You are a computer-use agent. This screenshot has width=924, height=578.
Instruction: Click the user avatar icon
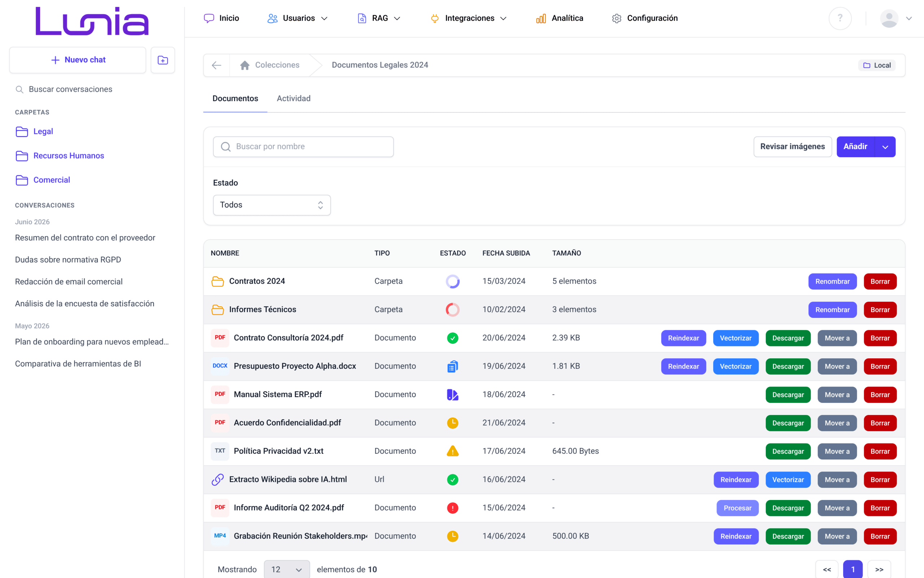[x=889, y=18]
